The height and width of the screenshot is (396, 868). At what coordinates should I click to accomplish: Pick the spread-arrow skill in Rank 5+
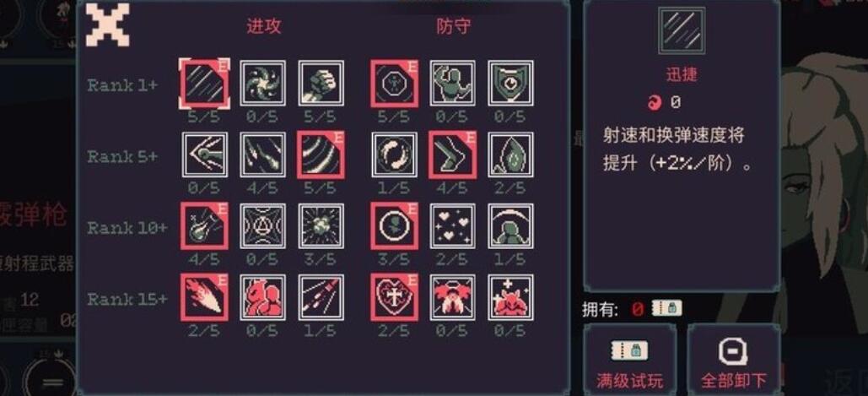coord(204,155)
